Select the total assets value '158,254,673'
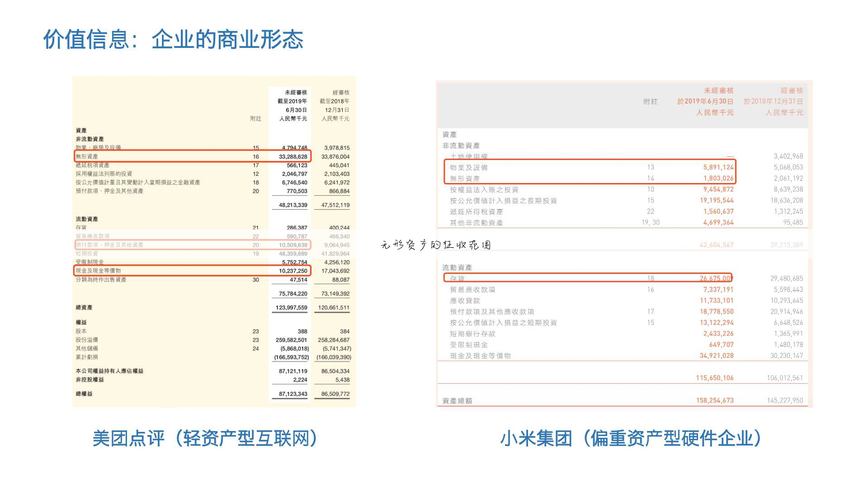This screenshot has height=488, width=868. click(715, 401)
